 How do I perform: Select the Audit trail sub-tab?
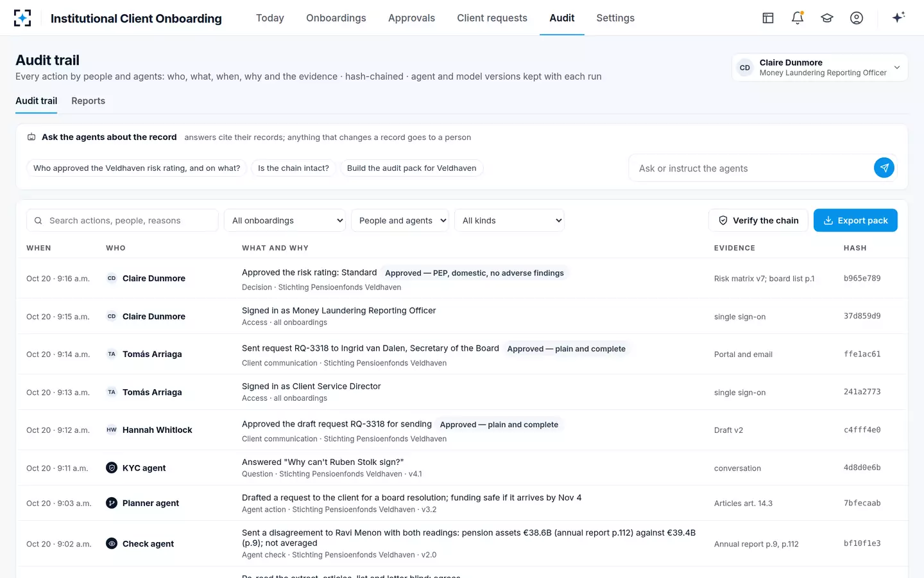point(37,101)
